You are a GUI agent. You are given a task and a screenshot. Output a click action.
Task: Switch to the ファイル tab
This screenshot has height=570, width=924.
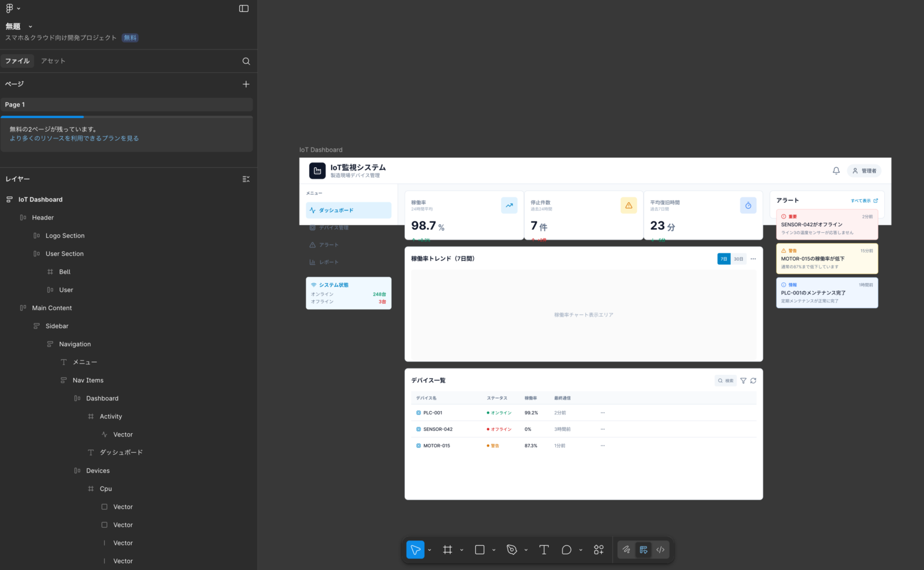[17, 61]
